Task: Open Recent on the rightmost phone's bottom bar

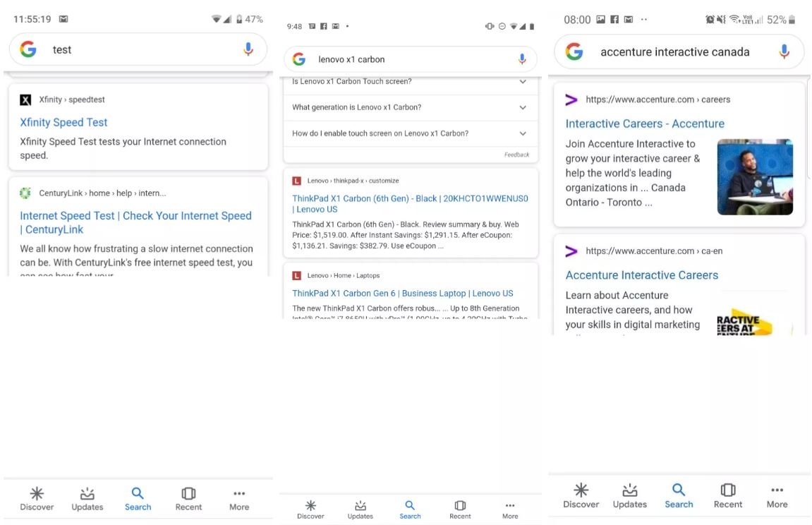Action: coord(727,495)
